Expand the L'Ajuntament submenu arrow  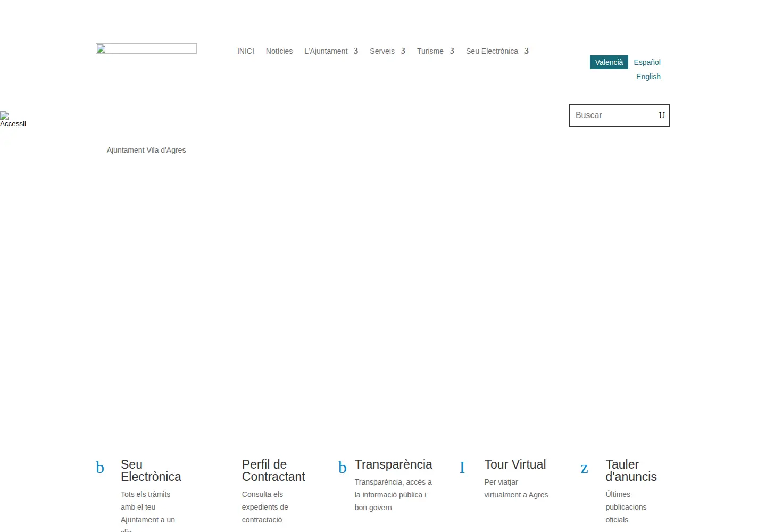point(356,51)
